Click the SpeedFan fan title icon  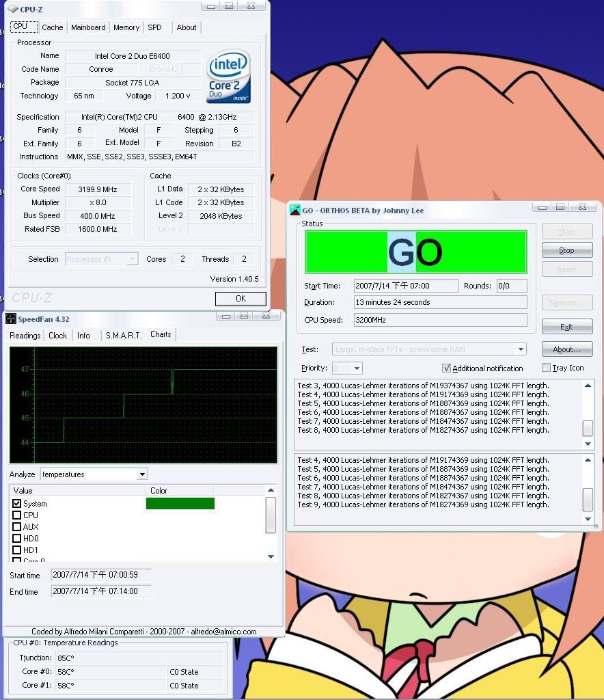11,319
